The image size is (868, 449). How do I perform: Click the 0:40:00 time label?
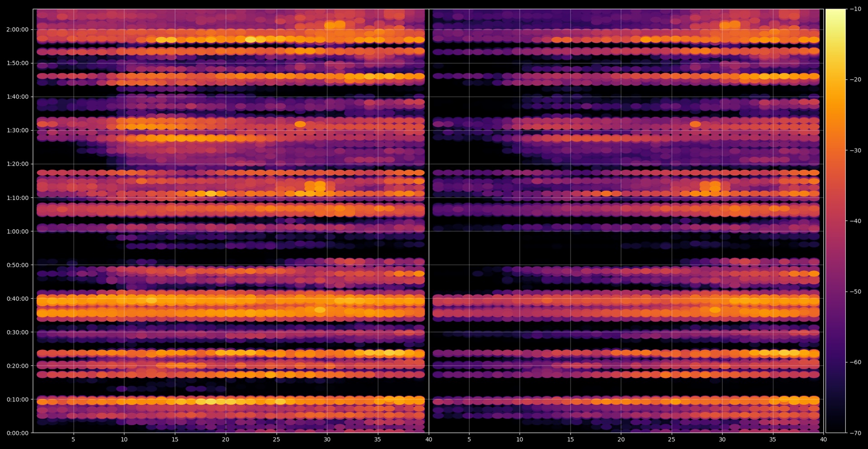(x=18, y=298)
